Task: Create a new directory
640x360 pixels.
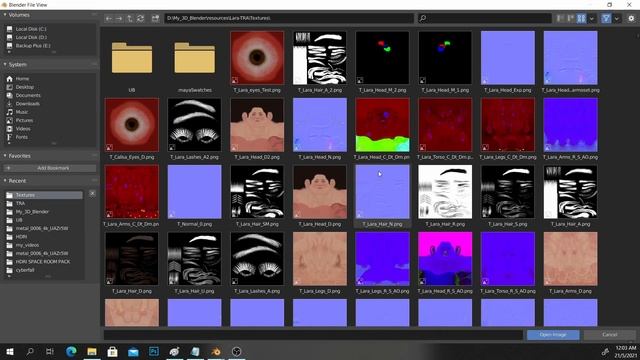Action: coord(155,18)
